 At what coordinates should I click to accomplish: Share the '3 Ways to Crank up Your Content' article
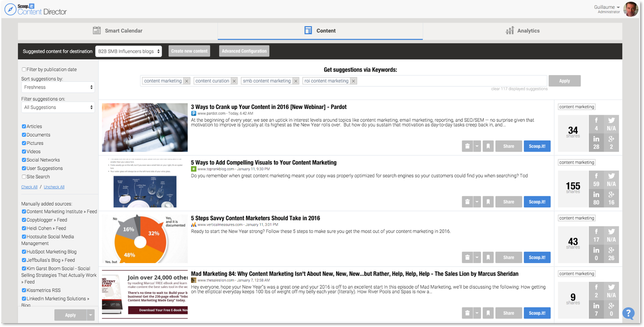509,146
